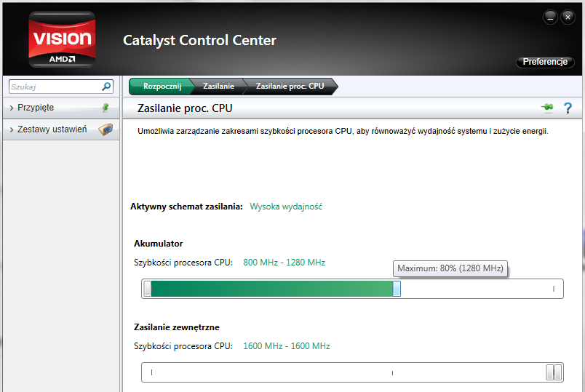Click the Maximum: 80% (1280 MHz) tooltip
This screenshot has width=585, height=392.
click(450, 268)
